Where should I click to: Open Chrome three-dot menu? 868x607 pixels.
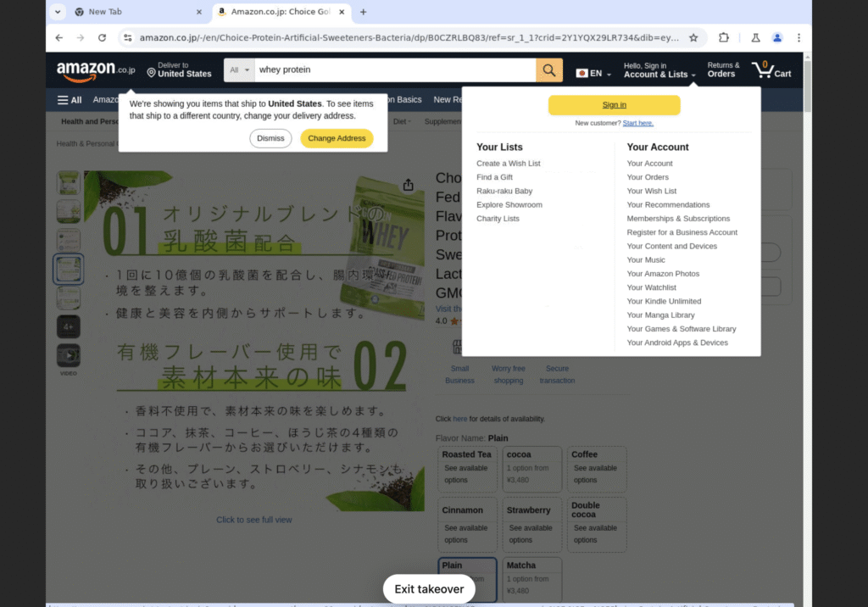798,37
